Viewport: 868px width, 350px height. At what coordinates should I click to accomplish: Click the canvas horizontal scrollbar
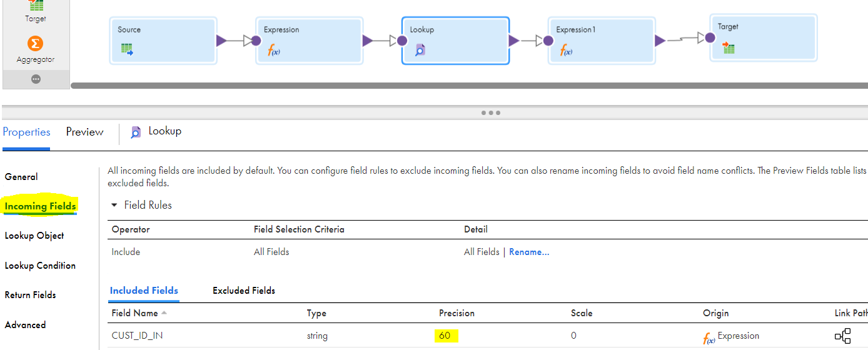tap(469, 86)
